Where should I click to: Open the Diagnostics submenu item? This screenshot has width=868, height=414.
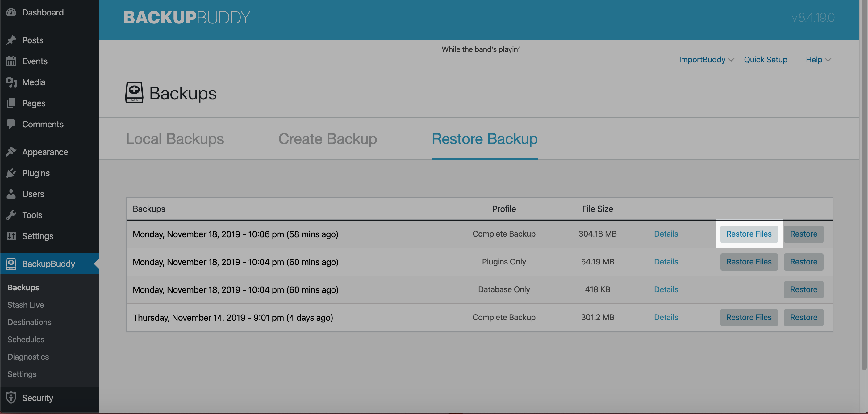(28, 357)
